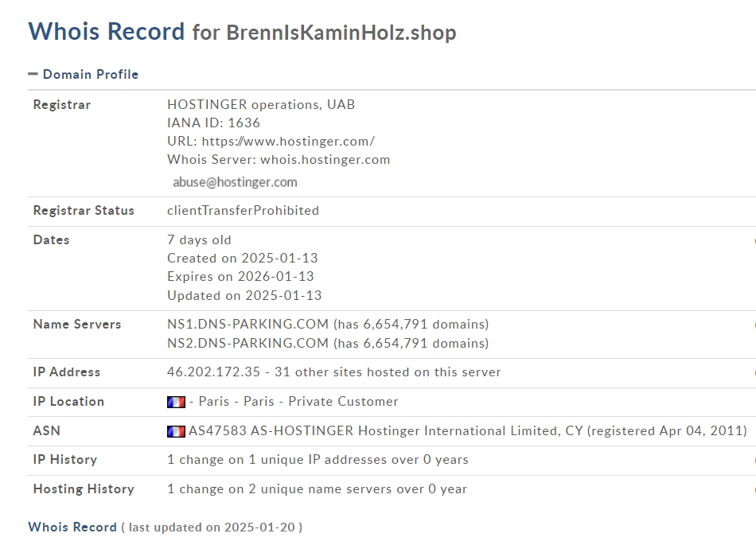Click the flag icon in ASN row
Image resolution: width=756 pixels, height=541 pixels.
[176, 431]
